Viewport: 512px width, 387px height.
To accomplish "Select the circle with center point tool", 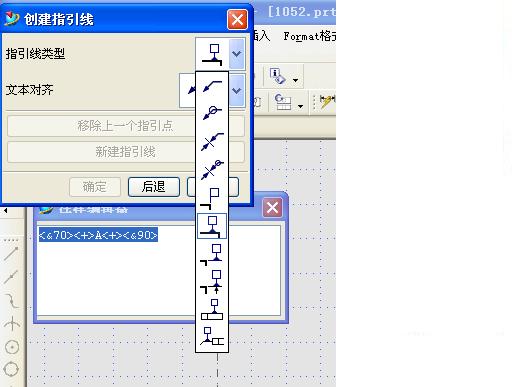I will [x=12, y=347].
